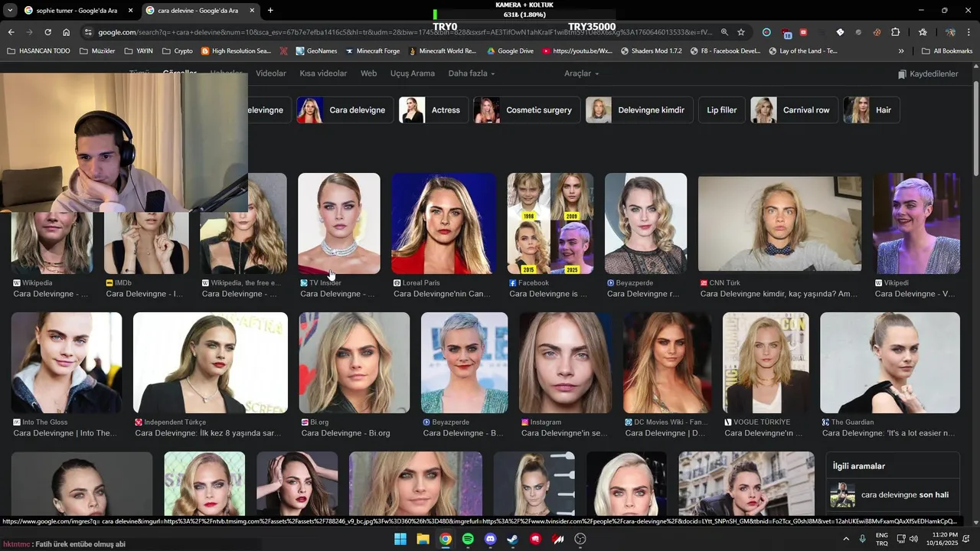Click the zoom magnifier icon in address bar
Screen dimensions: 980x551
(x=724, y=32)
